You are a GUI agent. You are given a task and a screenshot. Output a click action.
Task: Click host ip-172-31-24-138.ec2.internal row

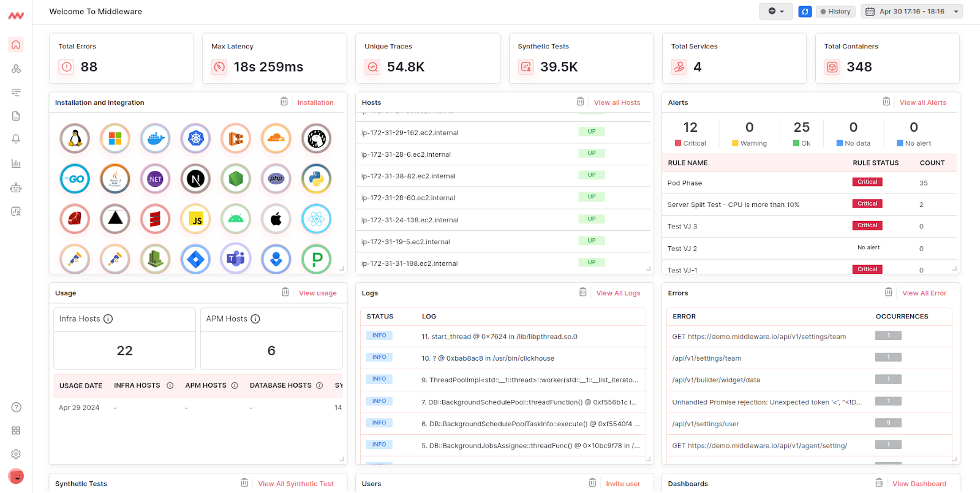503,220
